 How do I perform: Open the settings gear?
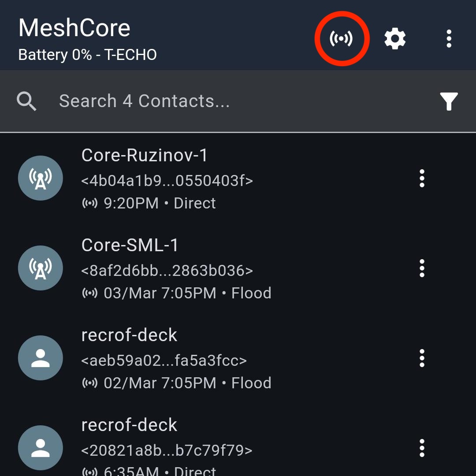pos(395,39)
